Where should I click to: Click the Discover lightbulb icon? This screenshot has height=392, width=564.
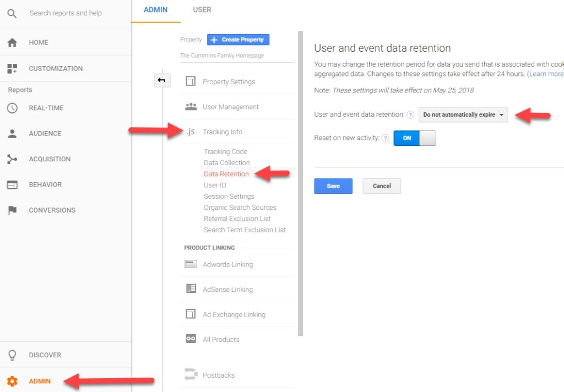12,355
